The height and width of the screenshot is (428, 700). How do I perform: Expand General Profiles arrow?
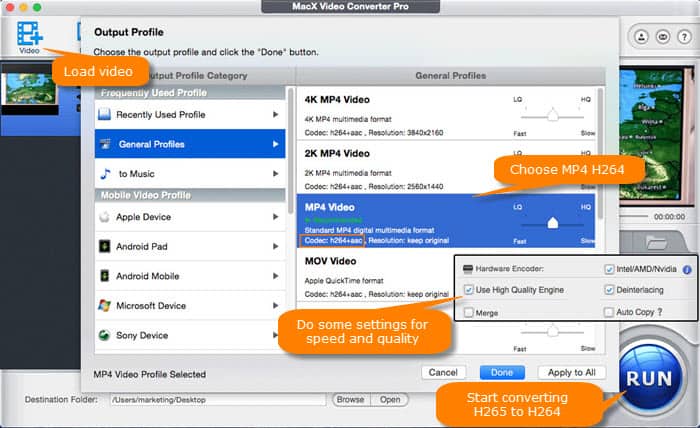click(275, 144)
